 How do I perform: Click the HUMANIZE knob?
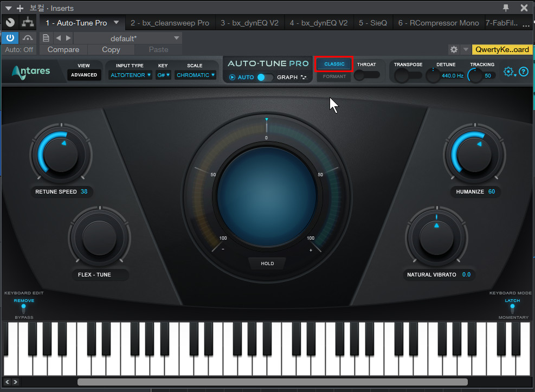[x=474, y=155]
